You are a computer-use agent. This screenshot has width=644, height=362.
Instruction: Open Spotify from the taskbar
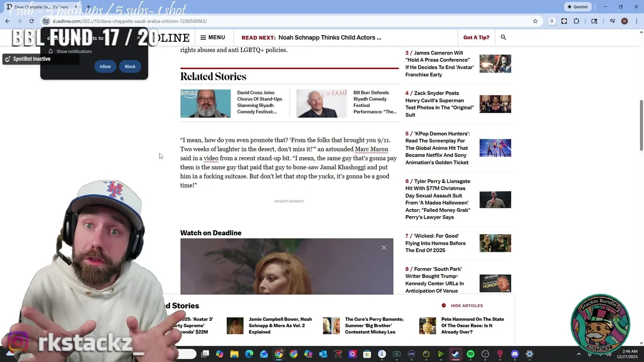[x=470, y=354]
